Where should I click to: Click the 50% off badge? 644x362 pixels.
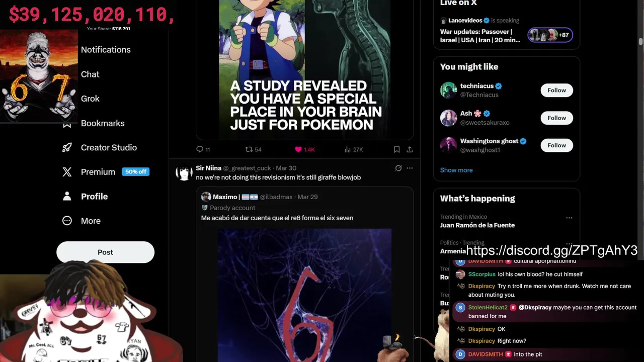click(135, 172)
